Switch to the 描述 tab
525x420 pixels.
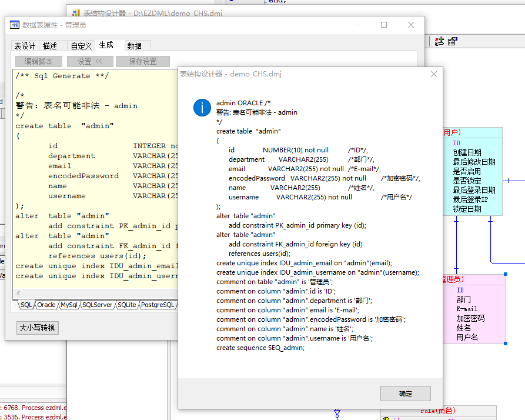click(50, 46)
